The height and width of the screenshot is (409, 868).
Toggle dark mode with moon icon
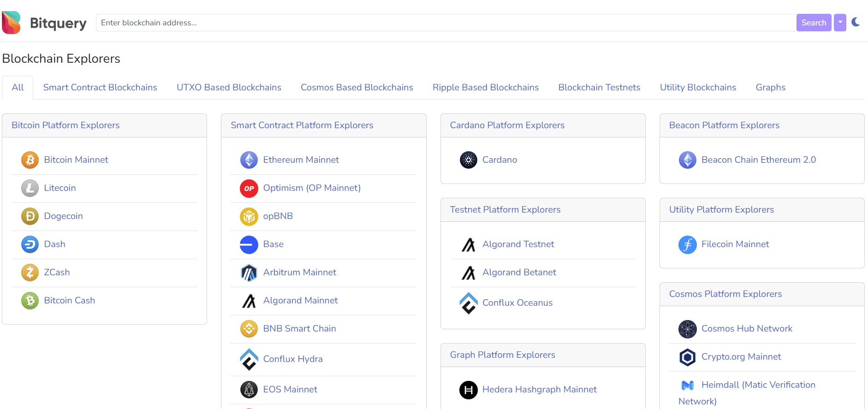point(856,22)
